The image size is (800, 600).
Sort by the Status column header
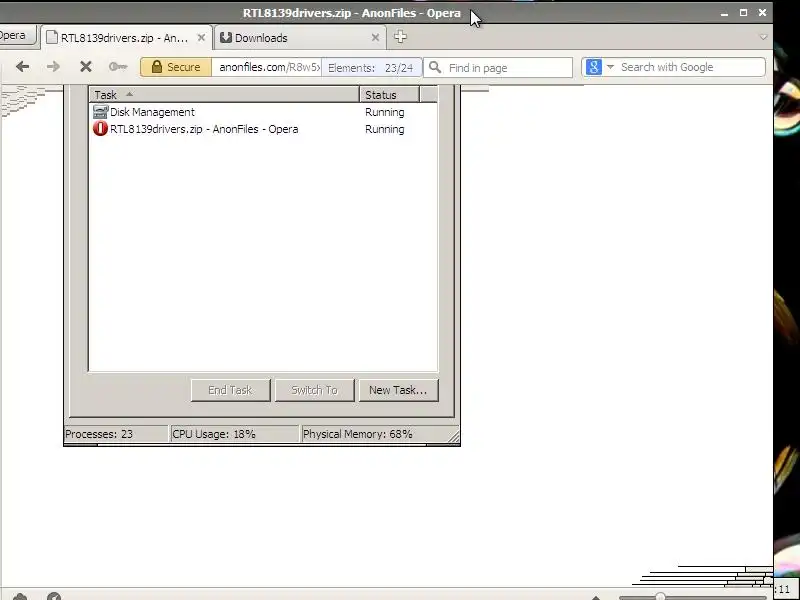389,95
